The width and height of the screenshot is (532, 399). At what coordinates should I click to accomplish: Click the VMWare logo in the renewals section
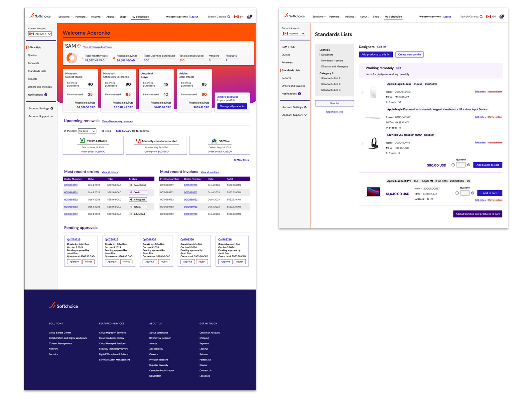tap(214, 141)
